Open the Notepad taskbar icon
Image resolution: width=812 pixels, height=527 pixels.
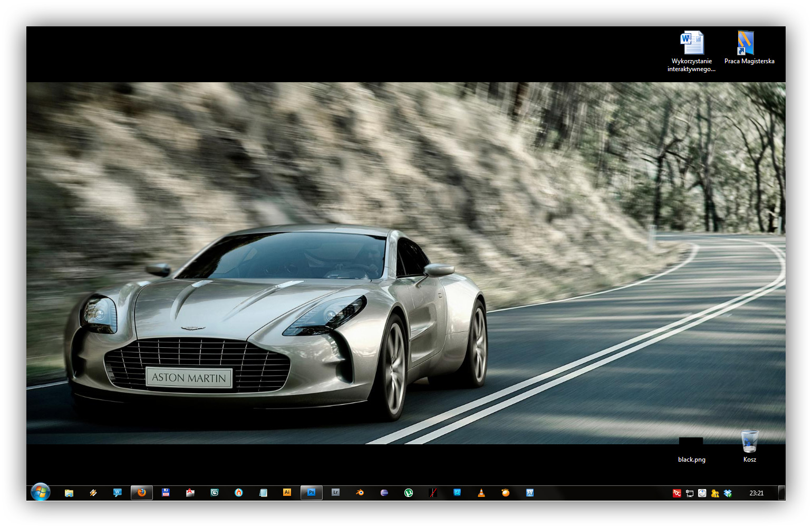(x=263, y=493)
